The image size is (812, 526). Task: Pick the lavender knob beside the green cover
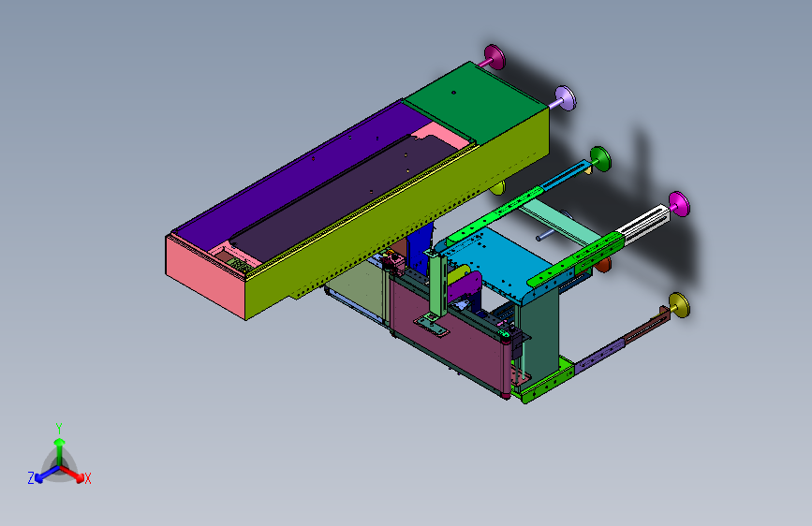pyautogui.click(x=566, y=98)
